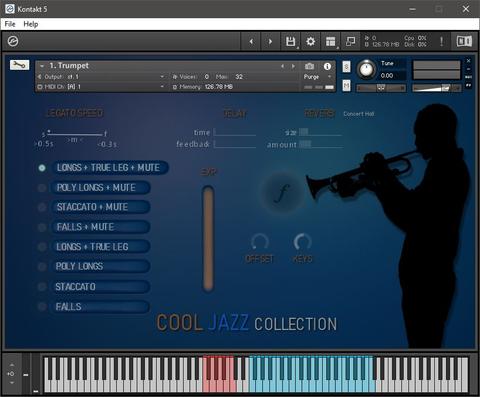
Task: Click the pitch wheel left of keyboard
Action: pos(26,374)
